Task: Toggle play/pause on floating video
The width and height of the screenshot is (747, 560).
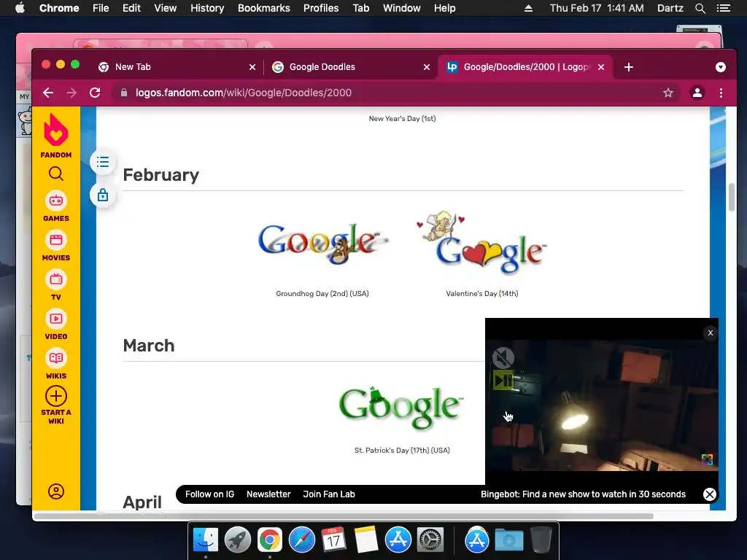Action: point(503,381)
